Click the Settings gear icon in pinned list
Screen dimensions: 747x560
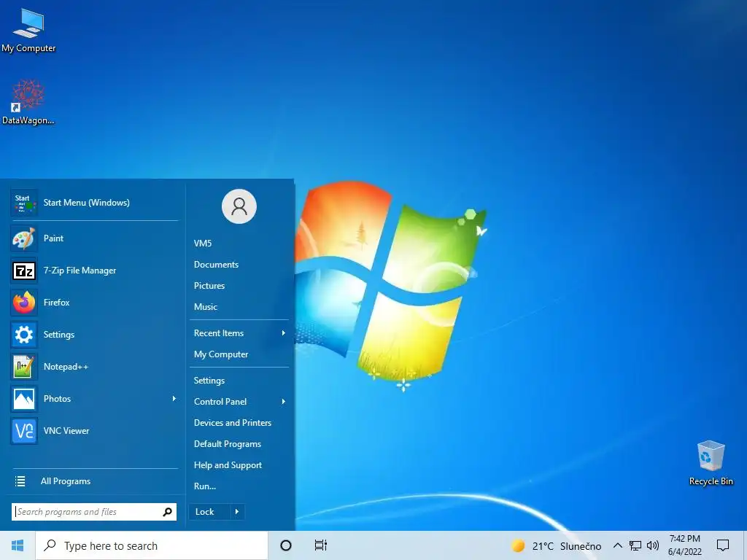24,335
